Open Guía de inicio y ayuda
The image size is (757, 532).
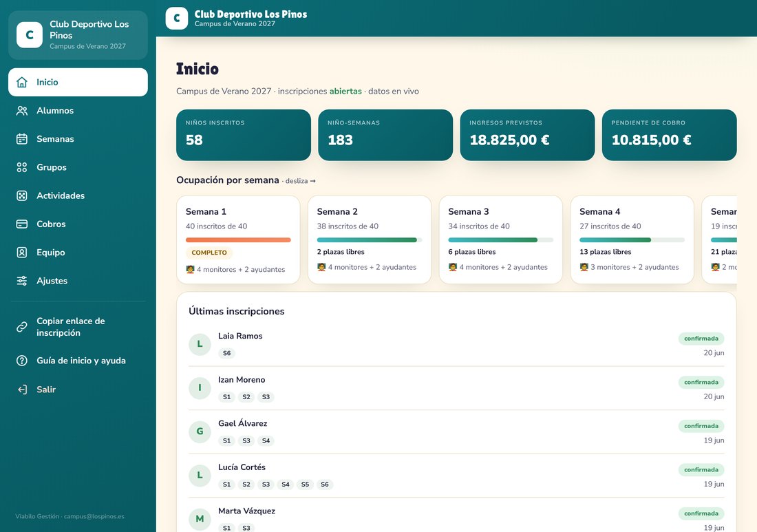[x=78, y=361]
